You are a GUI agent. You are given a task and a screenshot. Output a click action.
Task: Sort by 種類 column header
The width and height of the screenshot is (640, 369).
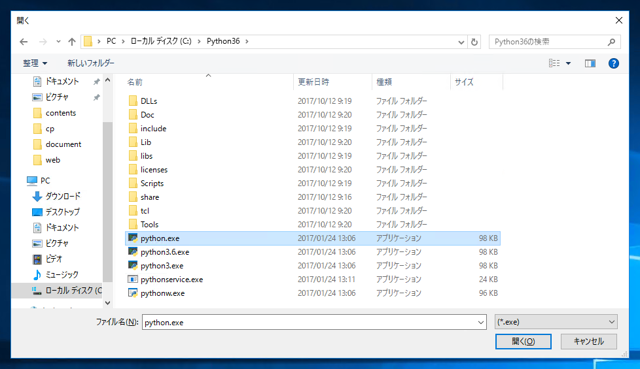[x=384, y=82]
